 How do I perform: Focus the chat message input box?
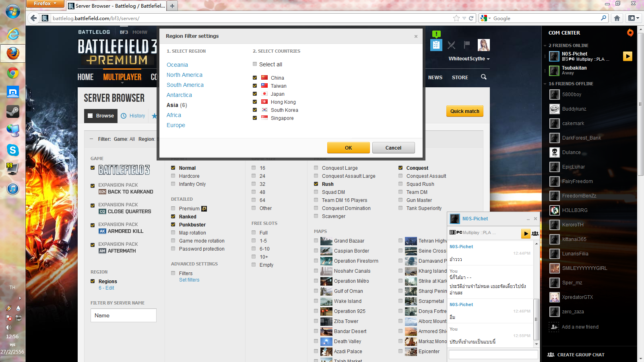(x=493, y=354)
